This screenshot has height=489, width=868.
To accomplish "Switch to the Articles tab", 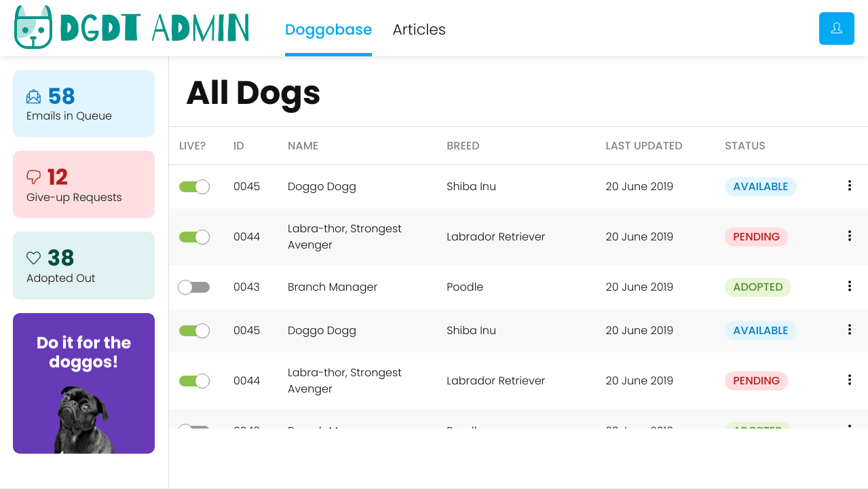I will click(x=419, y=30).
